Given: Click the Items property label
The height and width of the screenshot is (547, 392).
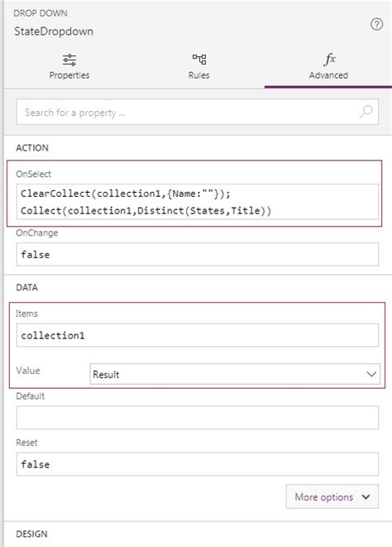Looking at the screenshot, I should (x=26, y=314).
